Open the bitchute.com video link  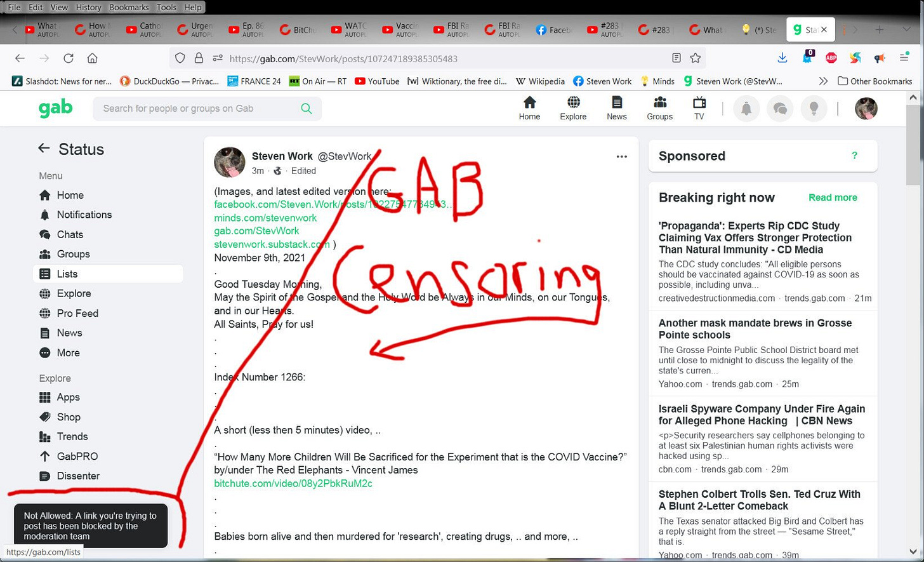coord(293,483)
